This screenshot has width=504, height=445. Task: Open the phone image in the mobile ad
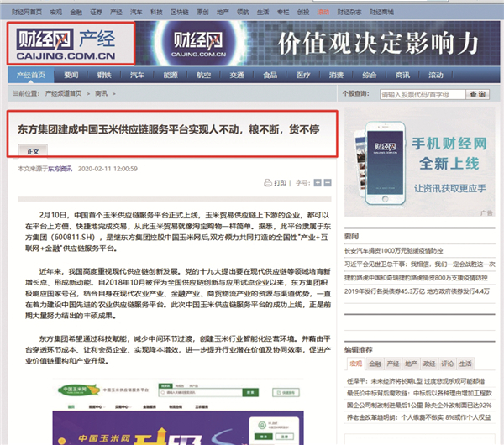[381, 163]
